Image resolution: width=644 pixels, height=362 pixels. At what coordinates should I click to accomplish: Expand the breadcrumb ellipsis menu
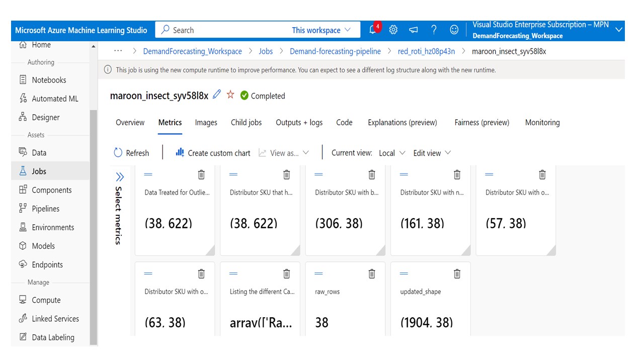(118, 51)
